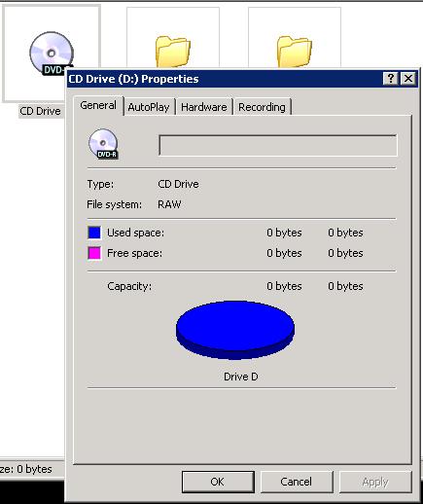Click the DVD-R disc icon in Properties dialog
The width and height of the screenshot is (423, 504).
pyautogui.click(x=103, y=144)
